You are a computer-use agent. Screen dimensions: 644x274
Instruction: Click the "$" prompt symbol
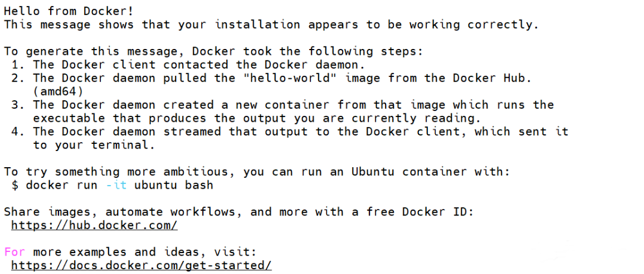pyautogui.click(x=15, y=185)
